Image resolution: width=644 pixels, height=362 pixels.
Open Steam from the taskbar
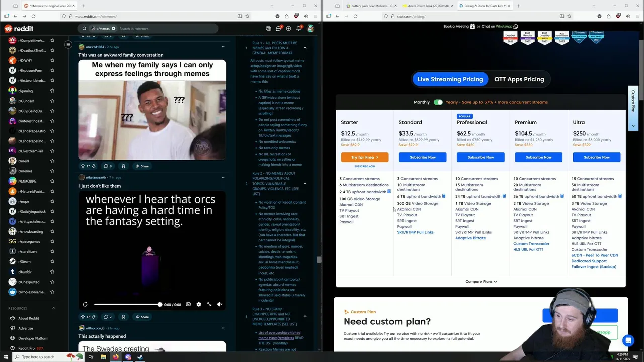pos(140,357)
